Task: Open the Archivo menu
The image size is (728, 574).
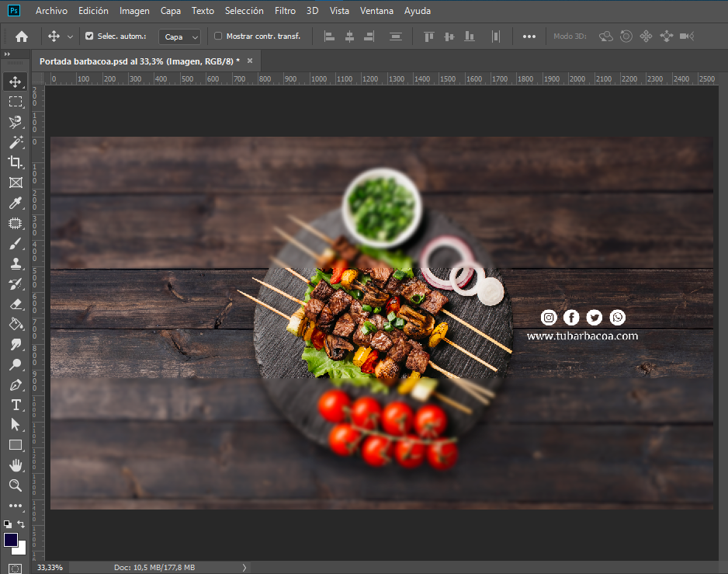Action: (51, 11)
